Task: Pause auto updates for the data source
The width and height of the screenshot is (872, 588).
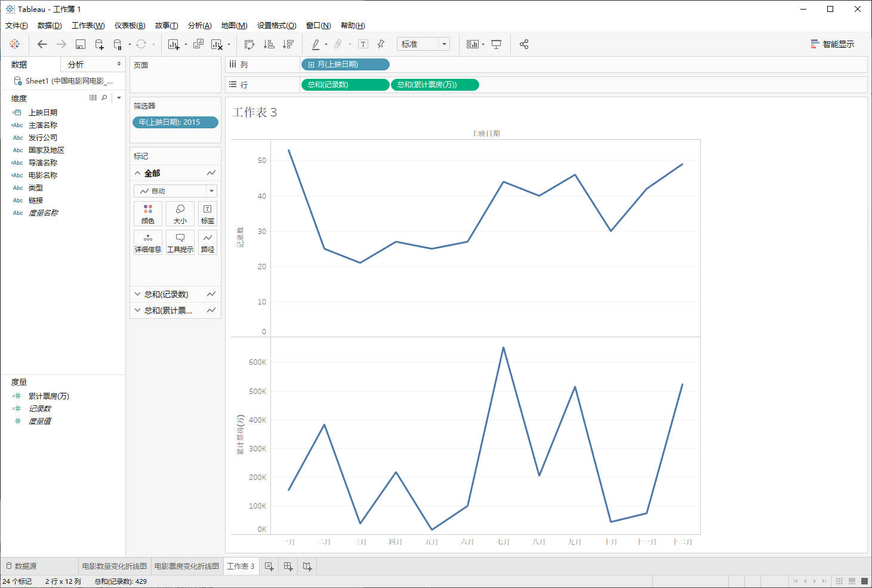Action: point(118,44)
